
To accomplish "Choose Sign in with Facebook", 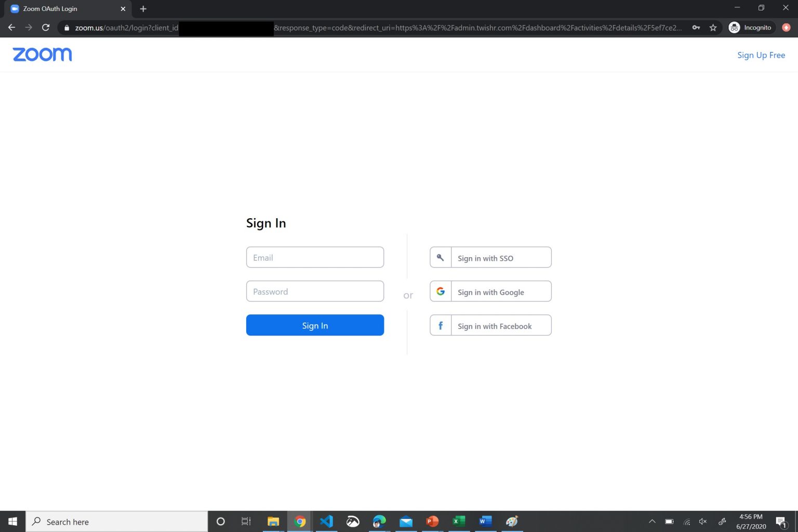I will pyautogui.click(x=490, y=325).
